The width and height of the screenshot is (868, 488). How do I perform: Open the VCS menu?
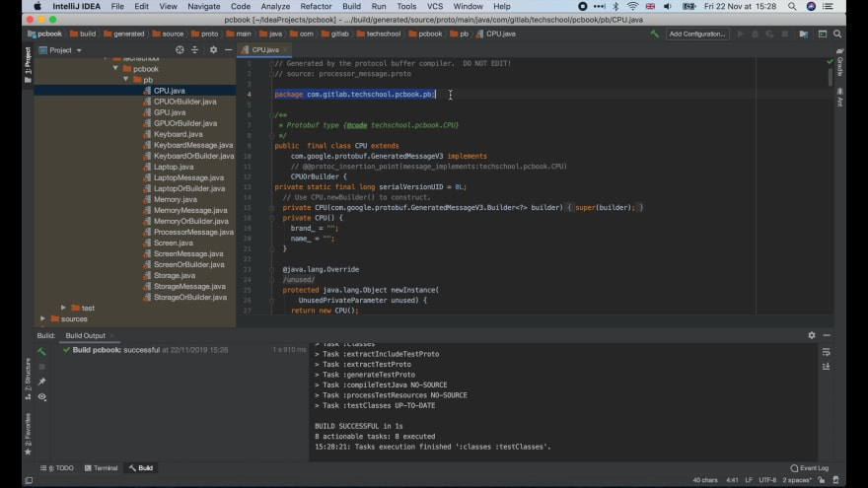click(435, 7)
